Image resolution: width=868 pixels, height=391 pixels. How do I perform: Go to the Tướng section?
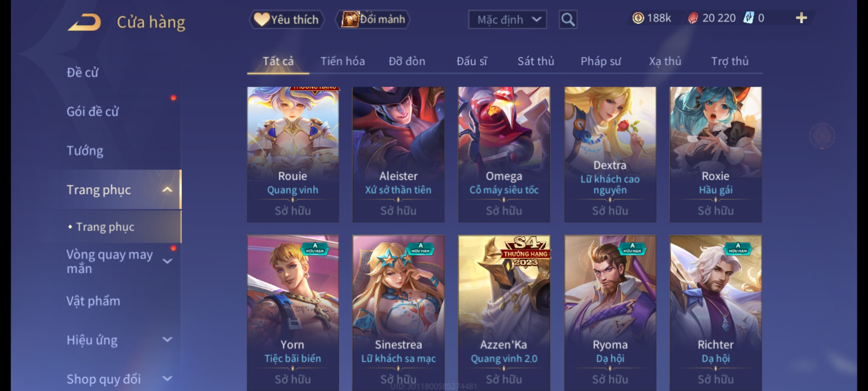pos(85,151)
